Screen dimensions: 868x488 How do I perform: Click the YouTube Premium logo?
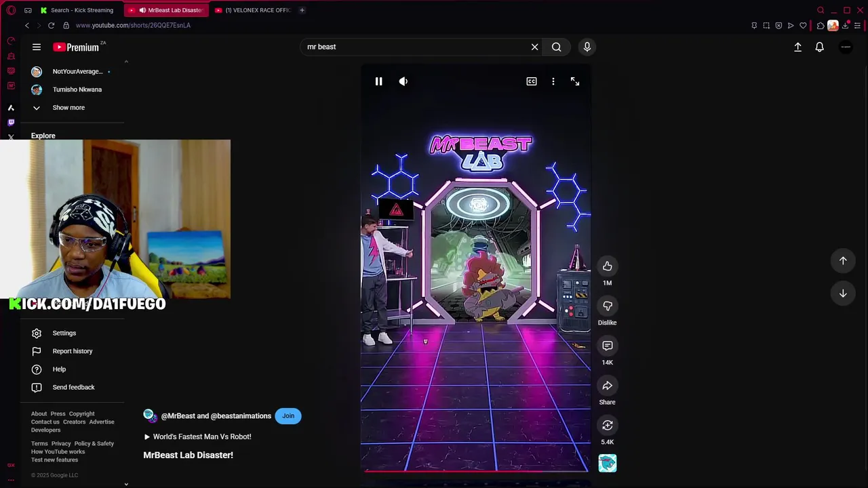click(x=76, y=47)
